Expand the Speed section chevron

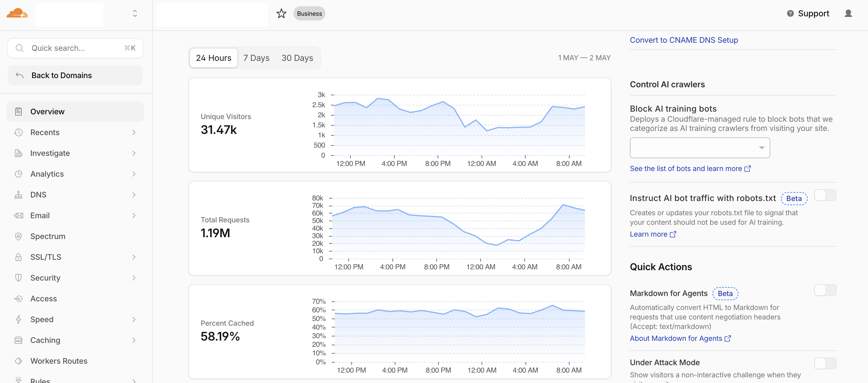134,319
